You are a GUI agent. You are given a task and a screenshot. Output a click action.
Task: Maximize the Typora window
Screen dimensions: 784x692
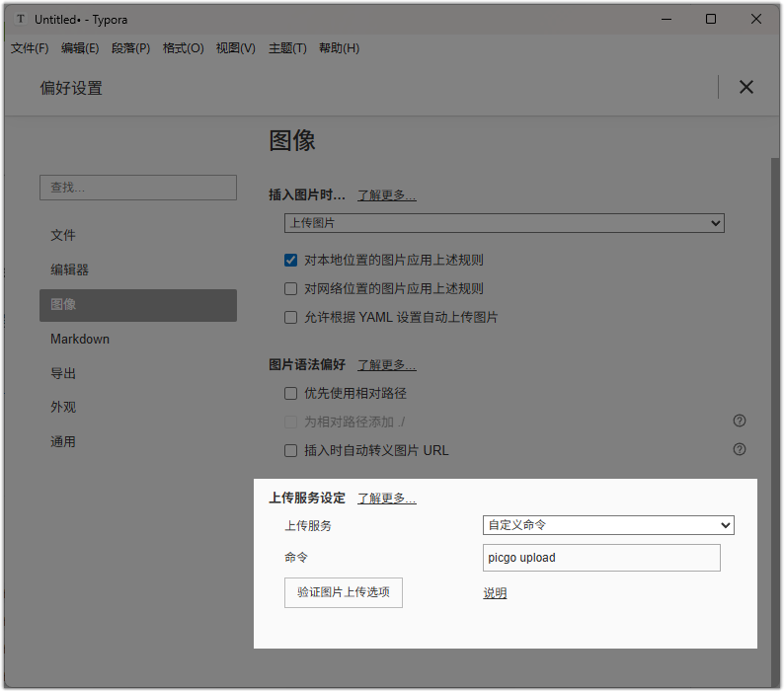tap(711, 19)
